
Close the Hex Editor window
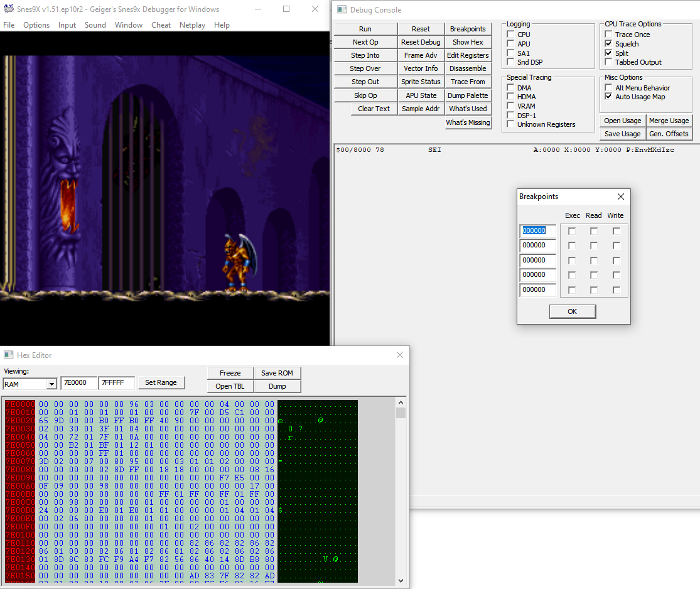point(400,355)
